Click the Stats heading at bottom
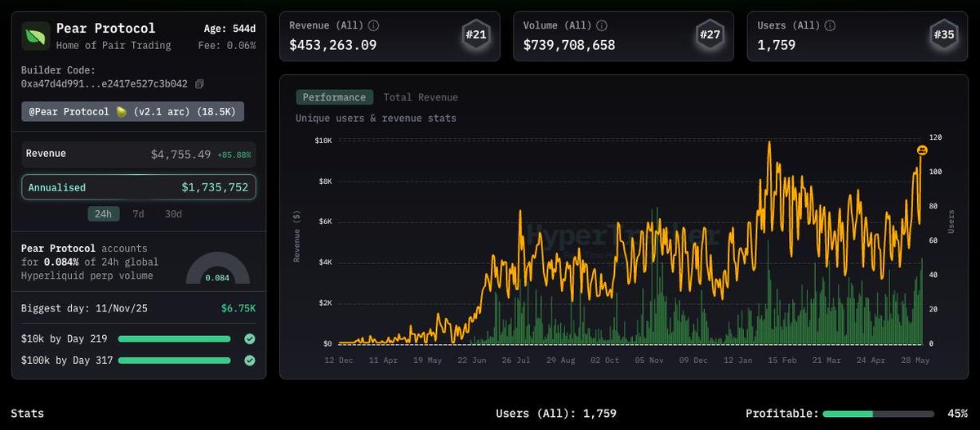The width and height of the screenshot is (980, 430). pyautogui.click(x=27, y=414)
